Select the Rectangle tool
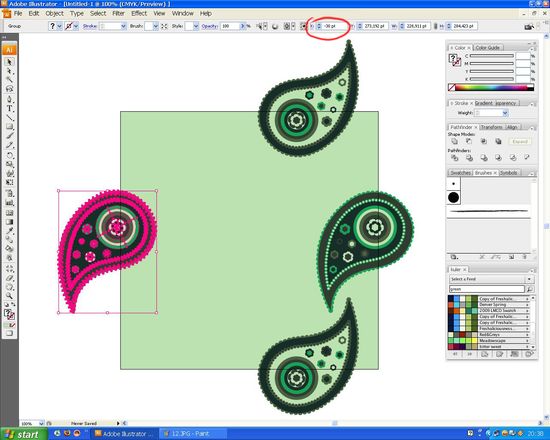Viewport: 550px width, 440px height. [x=9, y=126]
